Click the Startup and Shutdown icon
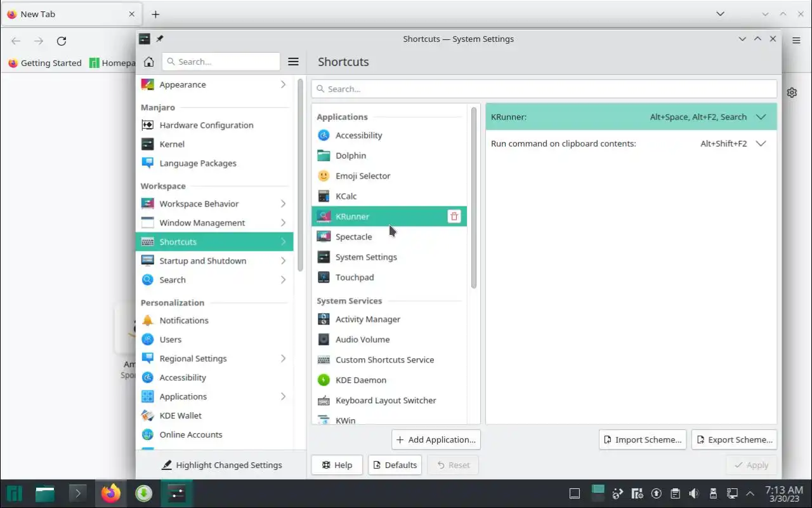The width and height of the screenshot is (812, 508). [x=148, y=261]
